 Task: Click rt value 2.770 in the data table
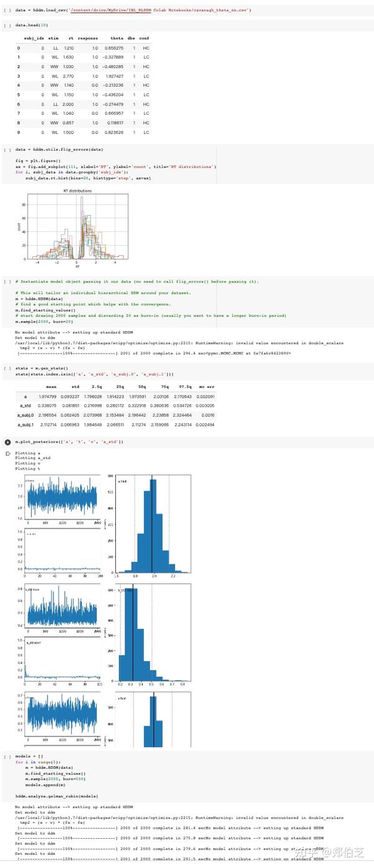tap(68, 76)
